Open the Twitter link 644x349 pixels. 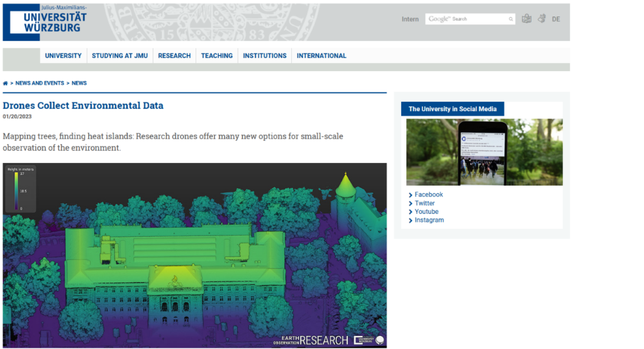425,203
